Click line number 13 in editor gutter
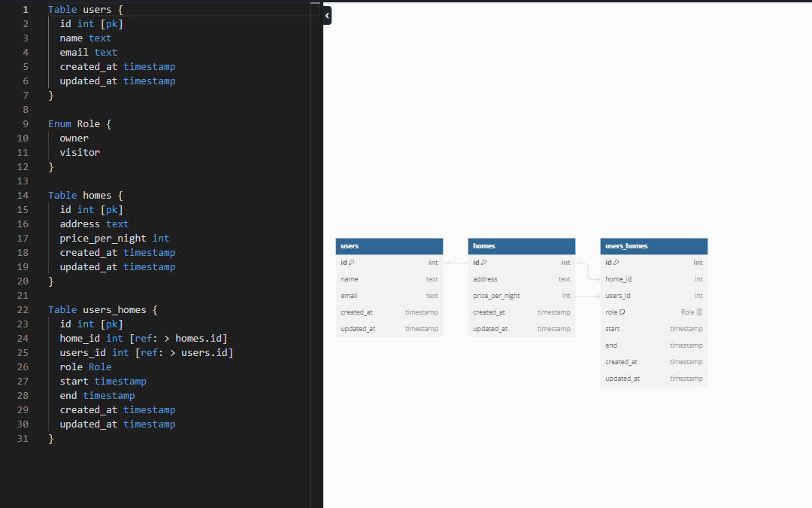The width and height of the screenshot is (812, 508). pos(23,181)
